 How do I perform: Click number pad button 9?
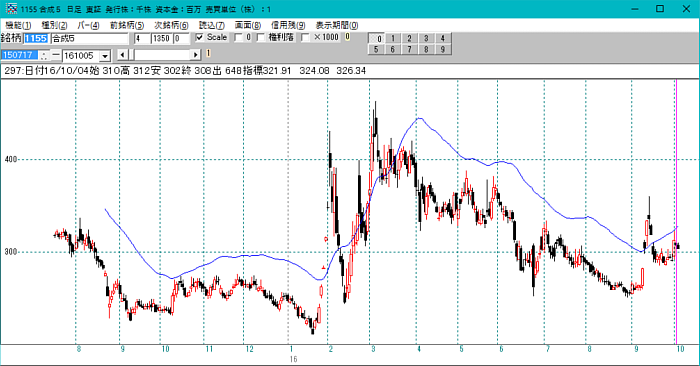point(443,50)
